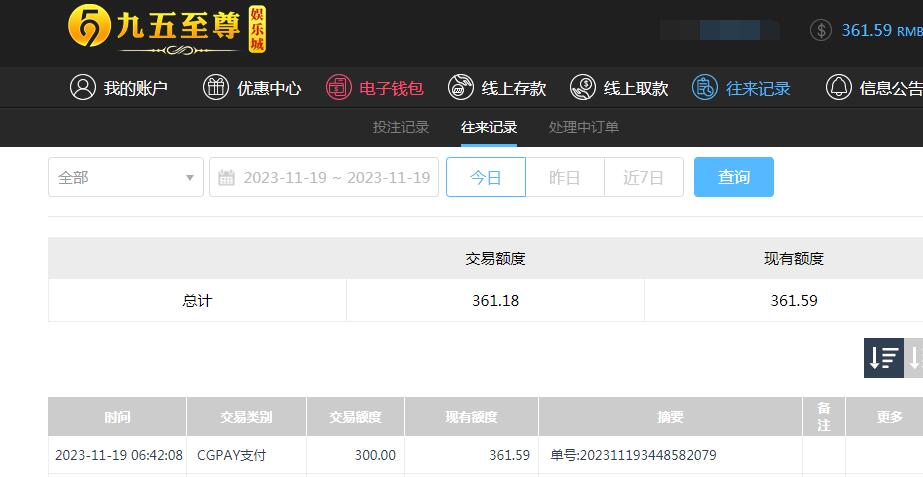
Task: Select the 今日 date range option
Action: point(486,177)
